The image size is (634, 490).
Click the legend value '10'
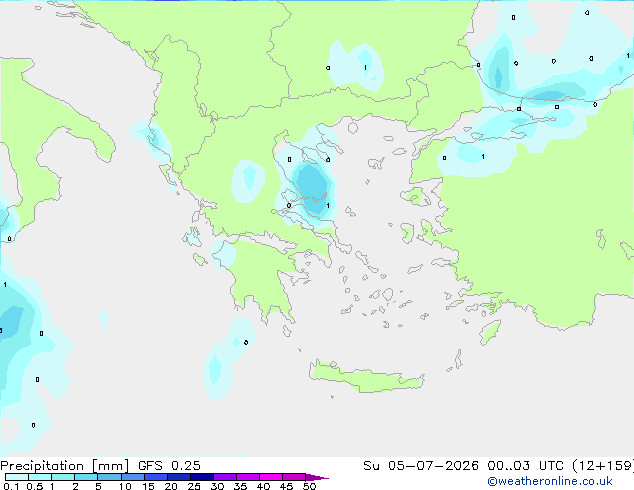click(x=125, y=486)
